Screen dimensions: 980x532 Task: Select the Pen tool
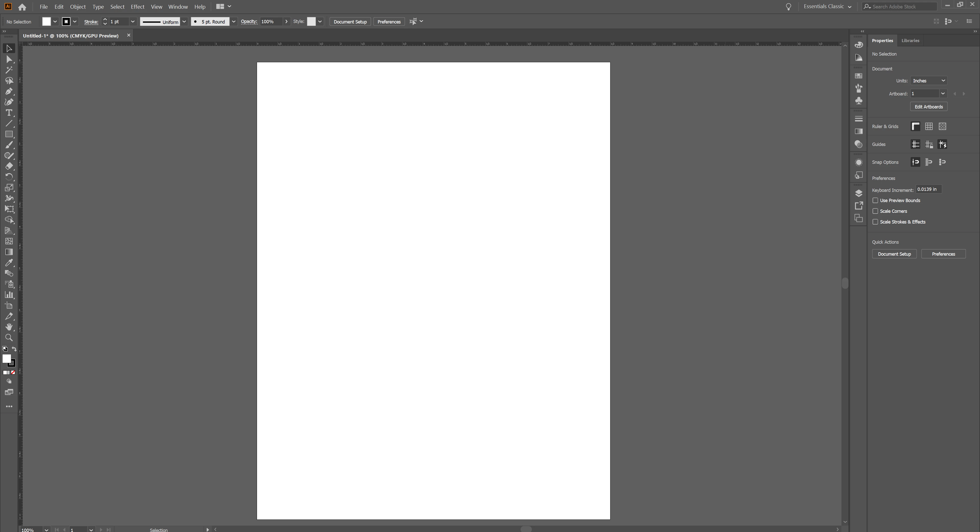(x=9, y=91)
